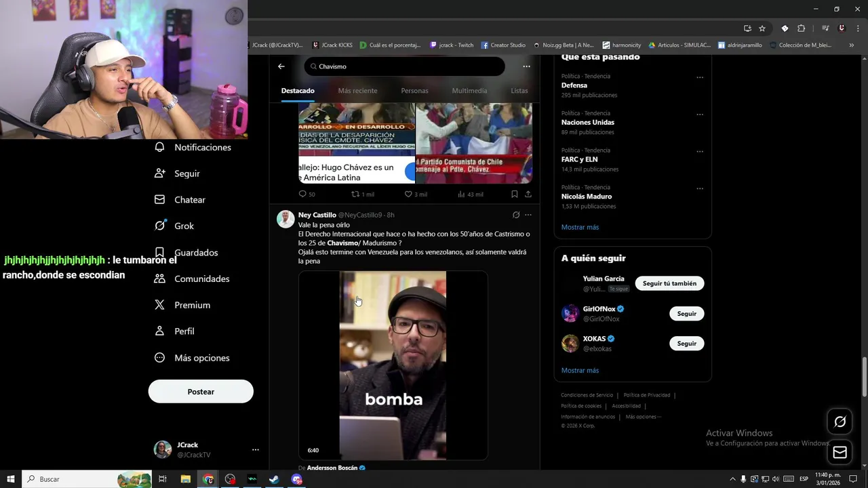868x488 pixels.
Task: Open the Windows Start menu
Action: point(11,479)
